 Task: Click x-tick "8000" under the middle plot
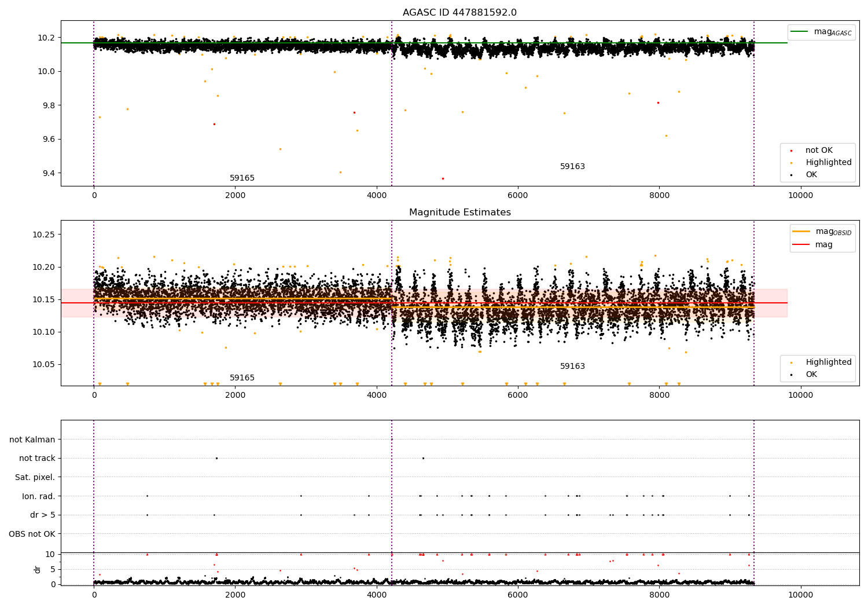659,395
